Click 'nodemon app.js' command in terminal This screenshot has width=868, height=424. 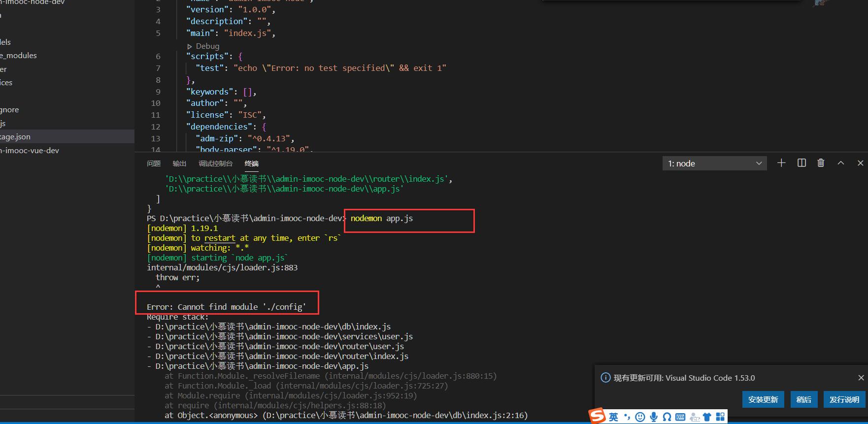point(382,218)
